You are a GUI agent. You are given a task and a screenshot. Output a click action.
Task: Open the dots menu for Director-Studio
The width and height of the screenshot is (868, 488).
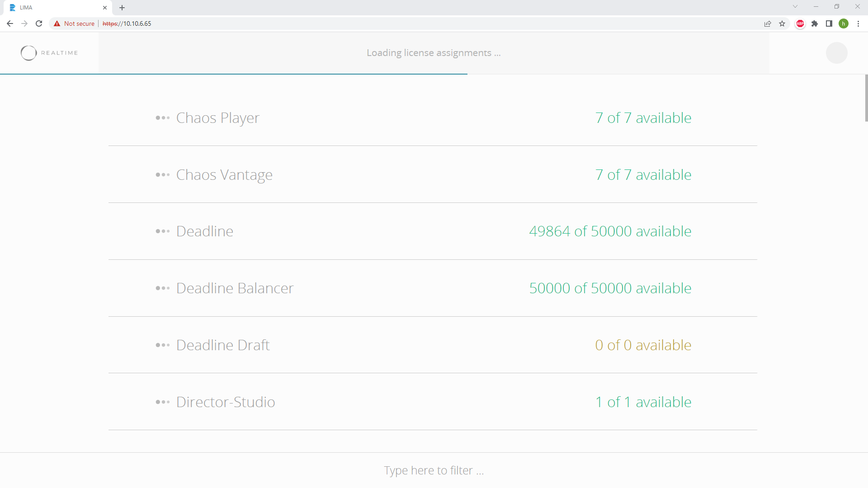(x=162, y=402)
